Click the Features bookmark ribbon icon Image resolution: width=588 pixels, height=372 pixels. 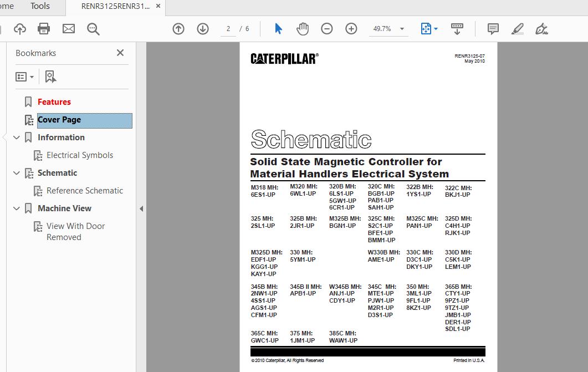pyautogui.click(x=28, y=102)
